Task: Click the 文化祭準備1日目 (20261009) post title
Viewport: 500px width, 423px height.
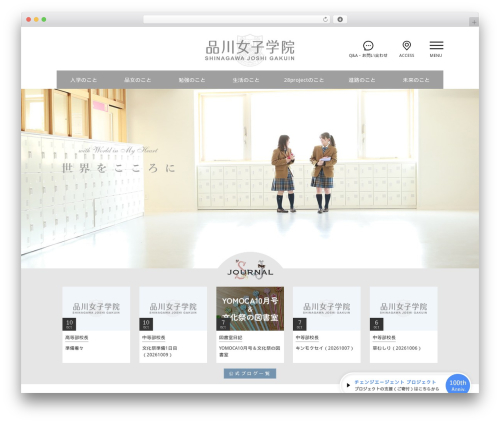Action: coord(160,351)
